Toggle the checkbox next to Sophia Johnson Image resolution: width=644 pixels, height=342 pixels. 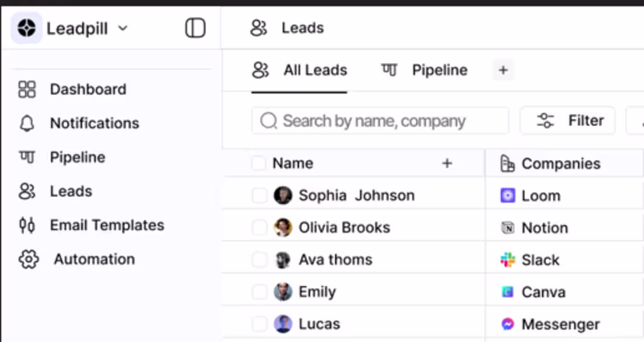259,195
